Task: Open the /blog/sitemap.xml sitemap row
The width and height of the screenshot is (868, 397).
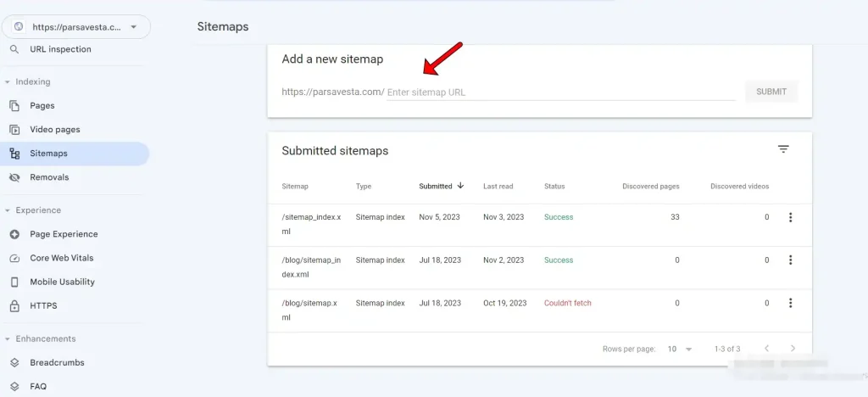Action: point(540,310)
